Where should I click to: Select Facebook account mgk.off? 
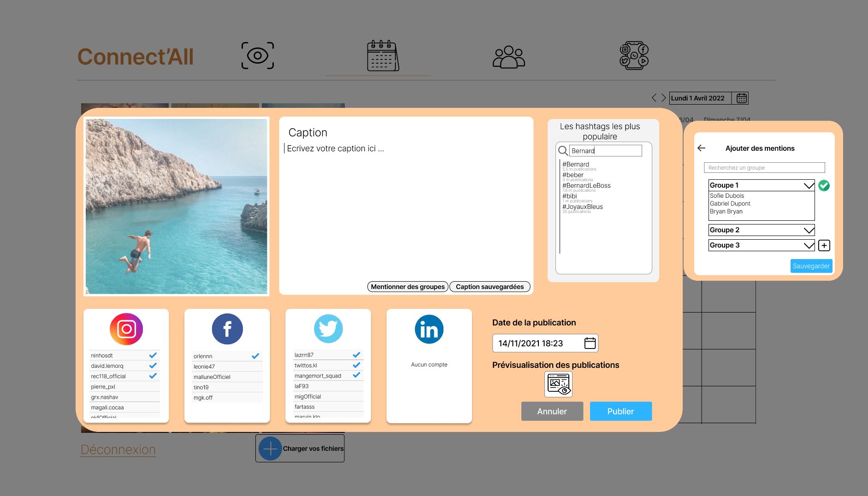coord(227,397)
